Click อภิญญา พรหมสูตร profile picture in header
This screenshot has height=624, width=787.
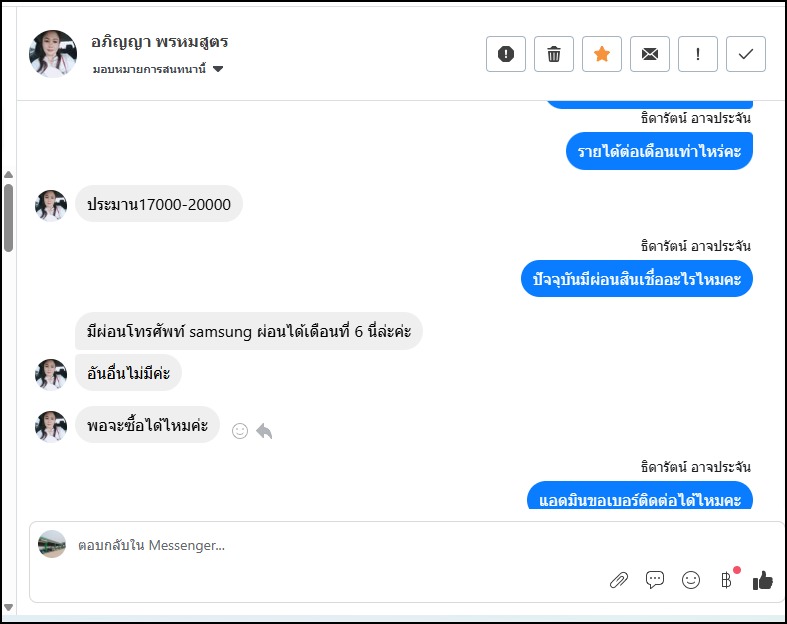53,54
